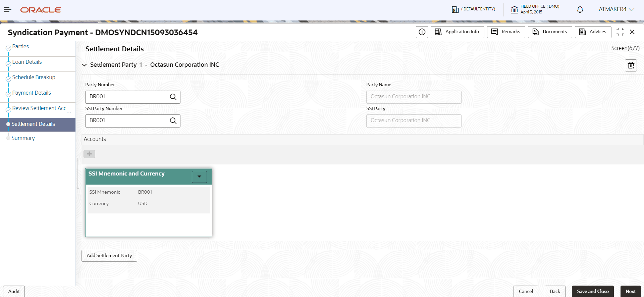Go to the Payment Details step

tap(32, 93)
